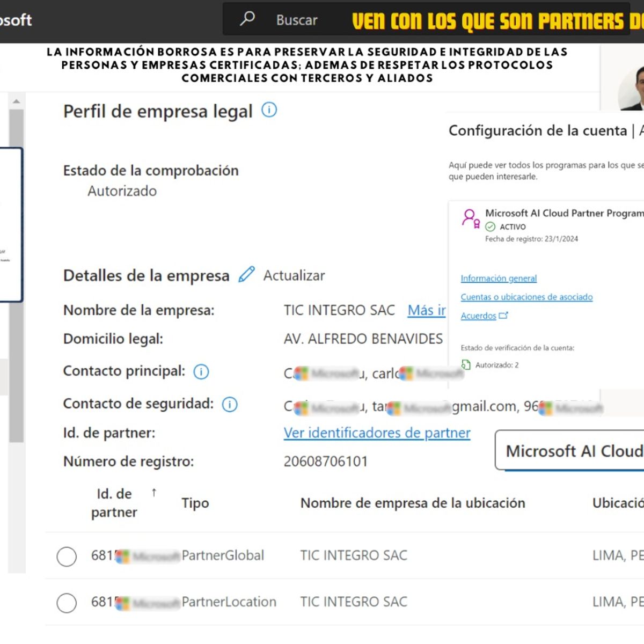644x644 pixels.
Task: Click the verification document icon near Autorizado 2
Action: click(465, 364)
